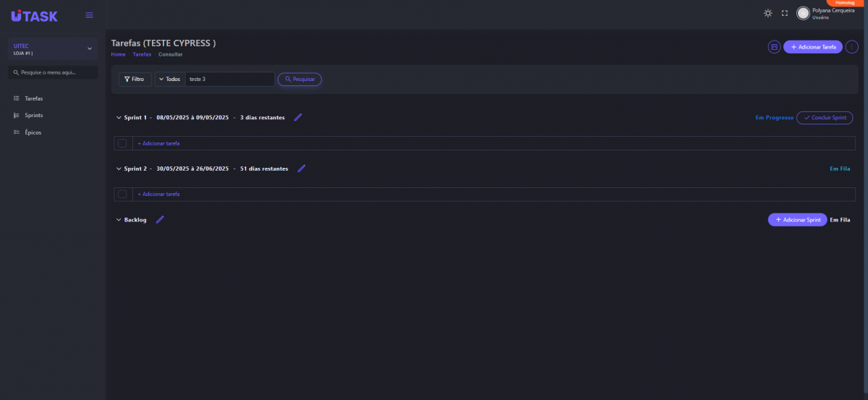Click the search field containing 'teste 3'
Viewport: 868px width, 400px height.
[x=229, y=79]
